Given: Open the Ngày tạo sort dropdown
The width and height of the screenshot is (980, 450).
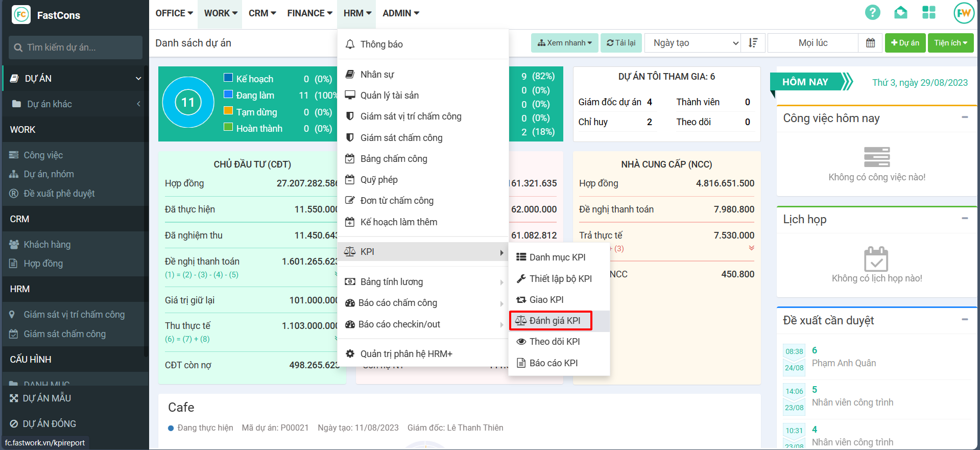Looking at the screenshot, I should (x=695, y=43).
